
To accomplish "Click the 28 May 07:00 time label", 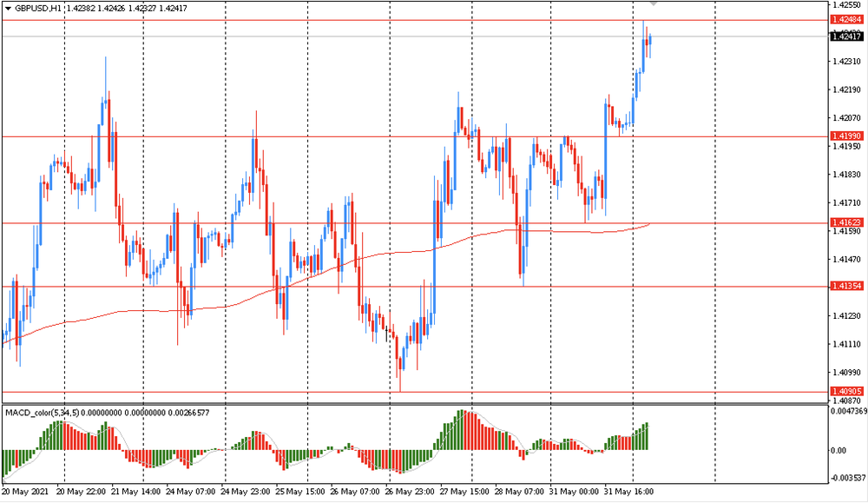I will (x=520, y=492).
